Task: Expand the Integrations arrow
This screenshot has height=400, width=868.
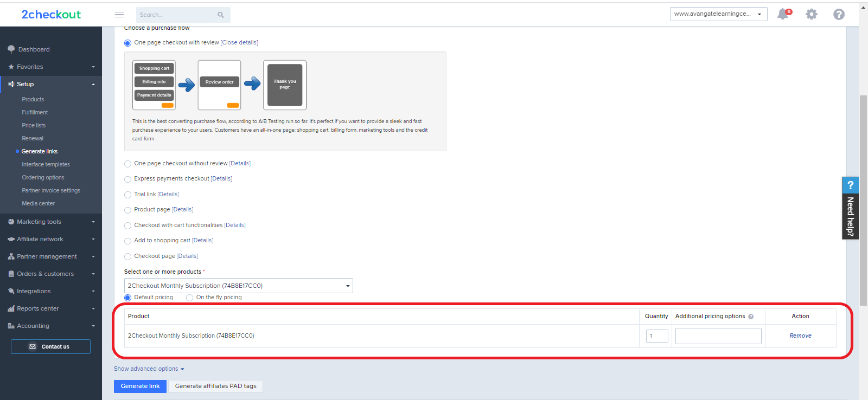Action: coord(93,292)
